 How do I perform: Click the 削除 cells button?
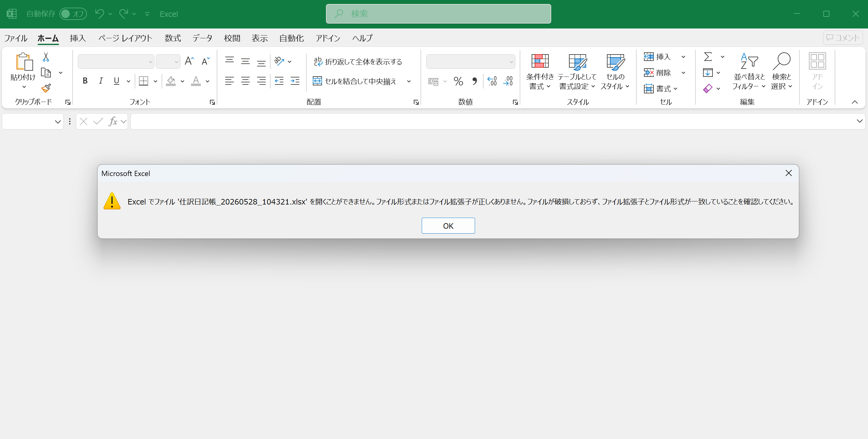[x=657, y=73]
